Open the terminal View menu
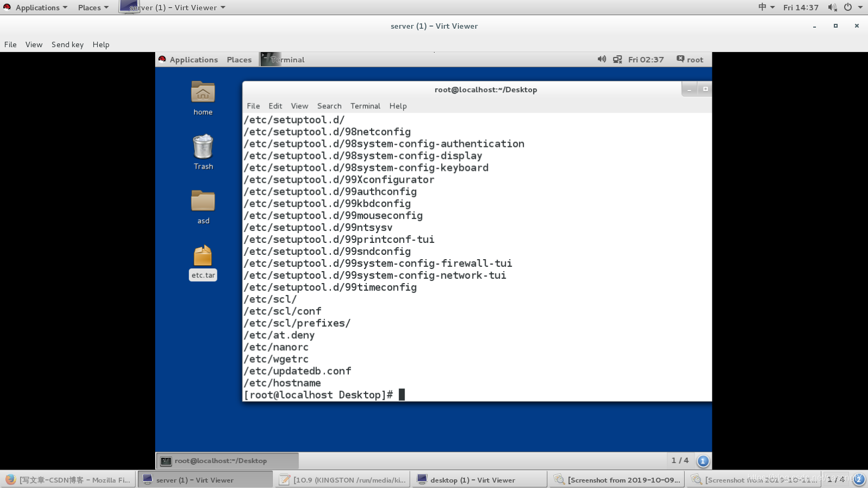 point(299,106)
